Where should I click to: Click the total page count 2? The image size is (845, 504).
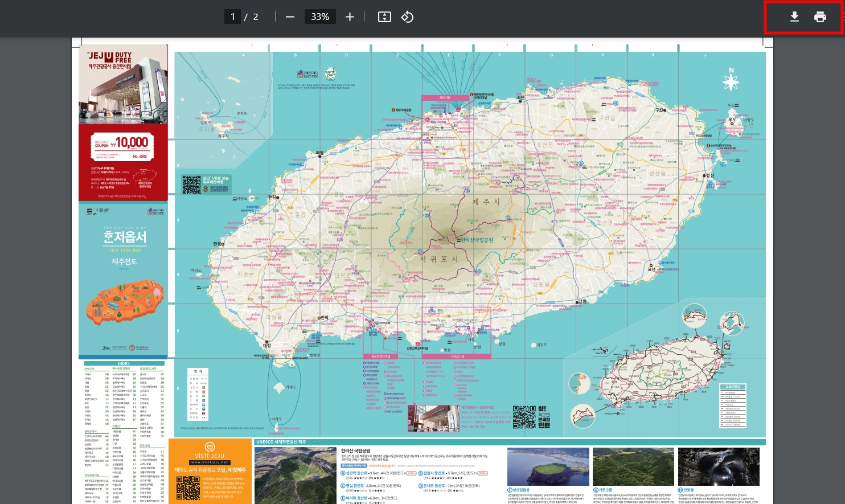(x=256, y=17)
